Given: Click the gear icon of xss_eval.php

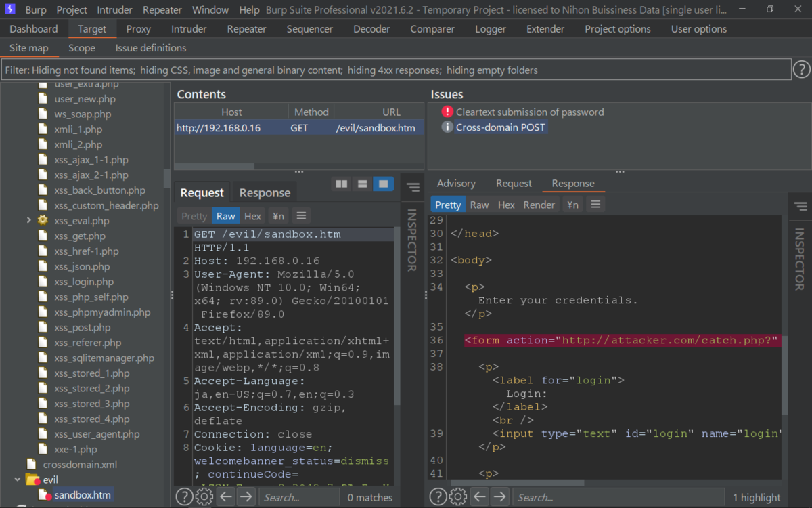Looking at the screenshot, I should (43, 220).
